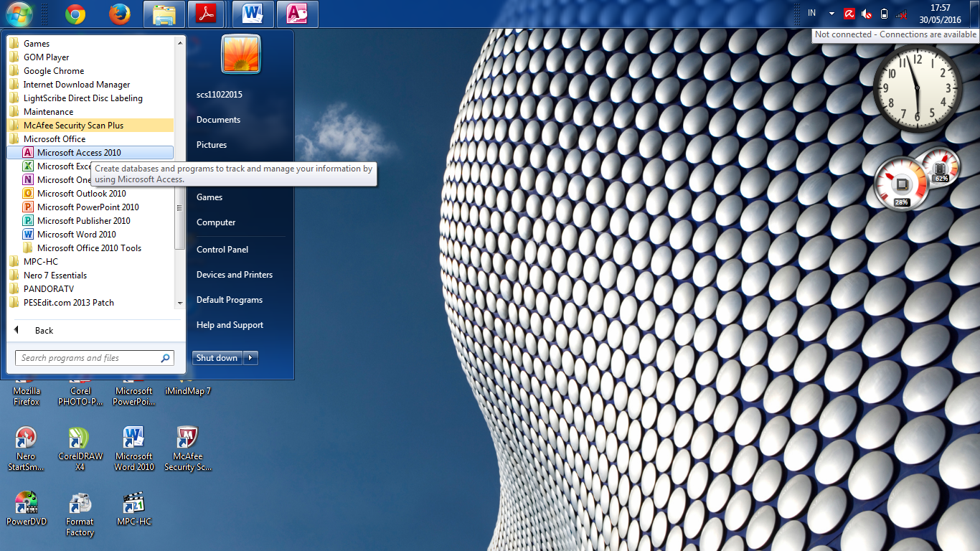The width and height of the screenshot is (980, 551).
Task: Expand the MPC-HC folder in programs
Action: [x=40, y=261]
